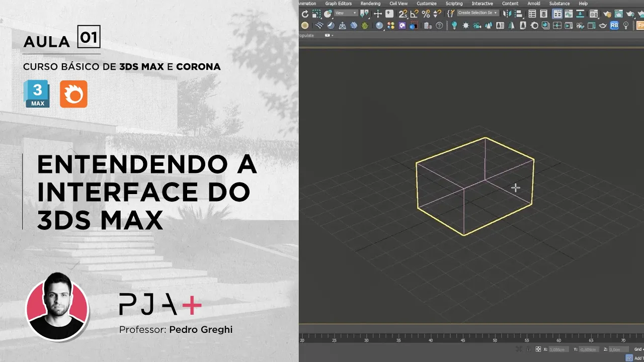Click the clipboard paste icon
Image resolution: width=644 pixels, height=362 pixels.
click(427, 26)
